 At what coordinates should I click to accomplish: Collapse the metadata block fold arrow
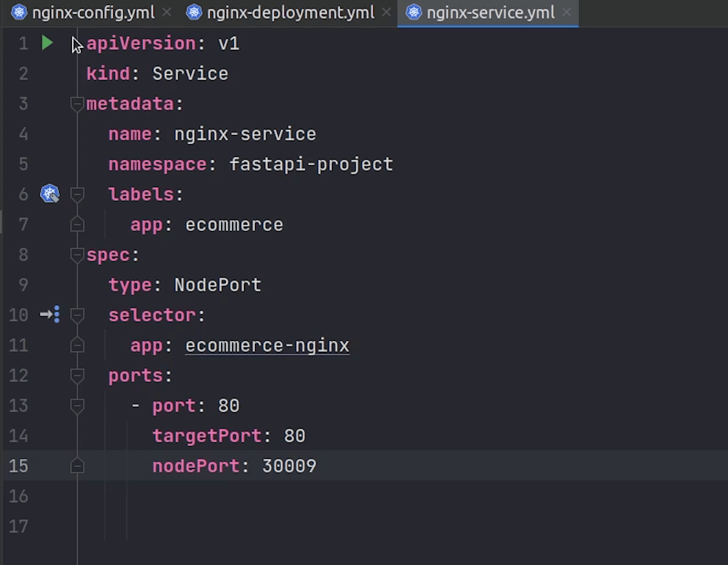click(77, 104)
